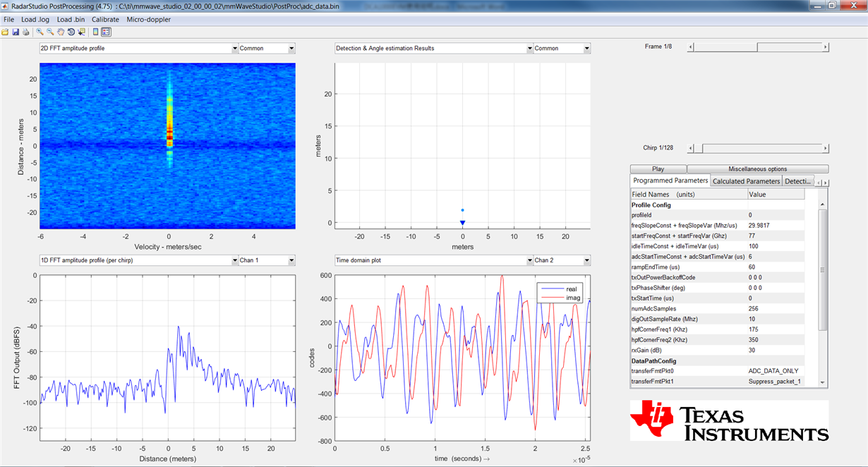This screenshot has width=868, height=467.
Task: Enable the Data Cursor tool
Action: pos(82,32)
